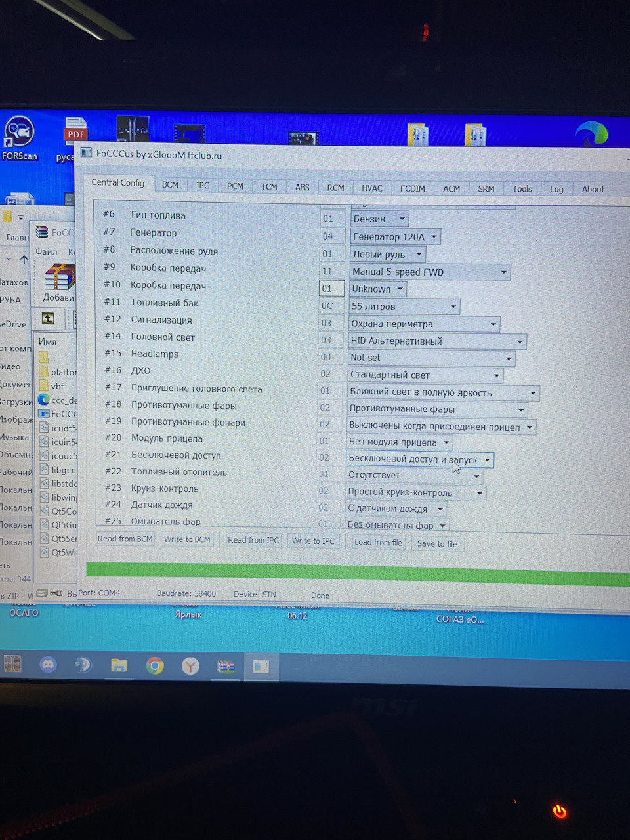The image size is (630, 840).
Task: Click WinRAR up-folder arrow icon
Action: click(48, 318)
